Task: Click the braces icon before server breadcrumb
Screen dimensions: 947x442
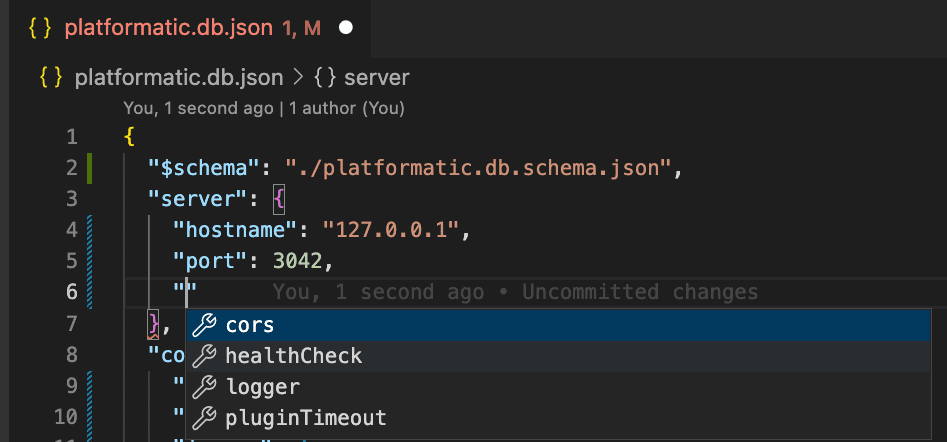Action: (x=326, y=77)
